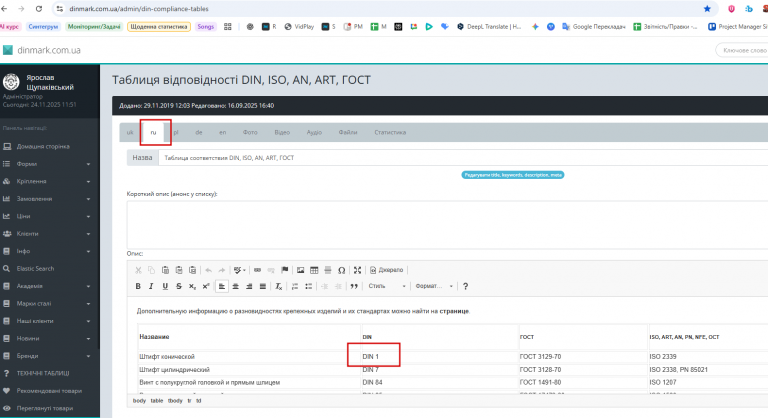Insert a numbered list

click(295, 286)
